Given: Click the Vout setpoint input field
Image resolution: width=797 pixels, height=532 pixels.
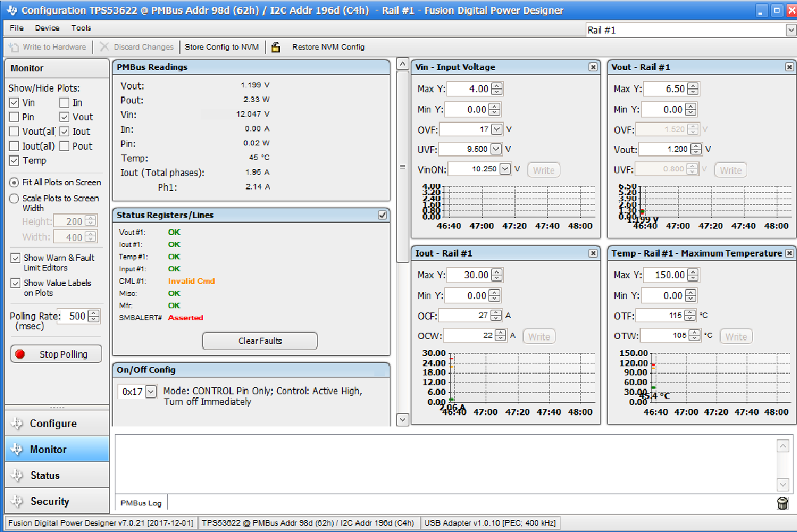Looking at the screenshot, I should (x=664, y=149).
